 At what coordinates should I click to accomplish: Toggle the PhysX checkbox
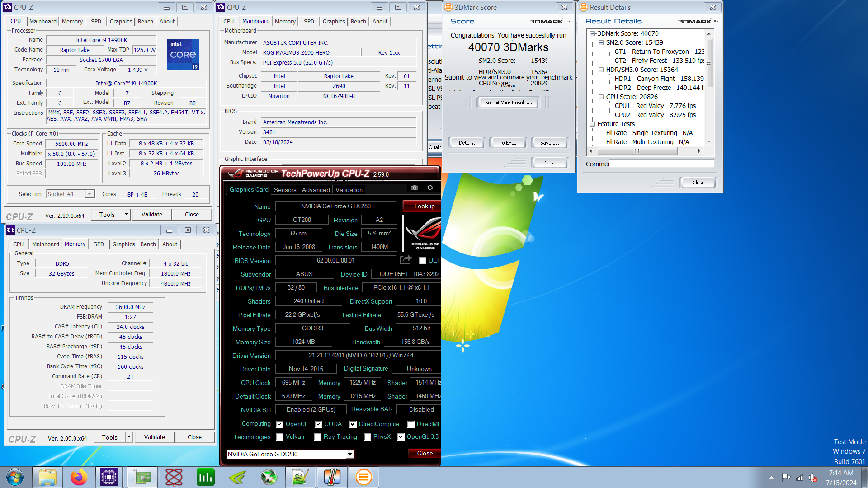point(368,437)
